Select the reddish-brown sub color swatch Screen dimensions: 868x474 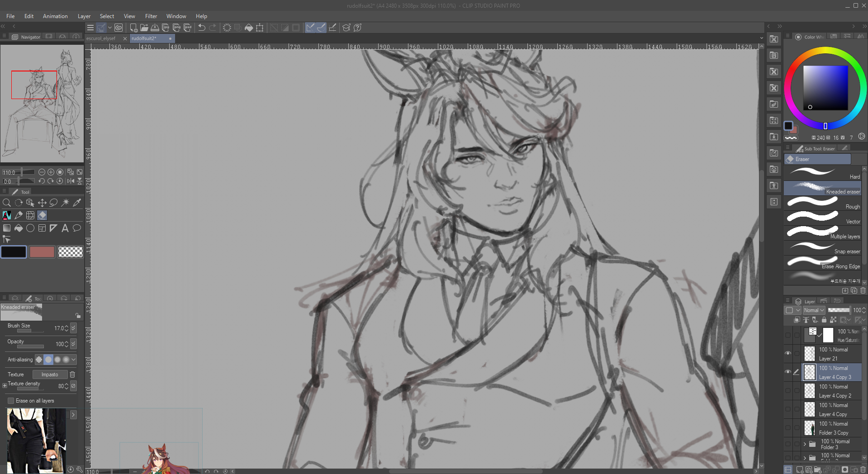42,252
